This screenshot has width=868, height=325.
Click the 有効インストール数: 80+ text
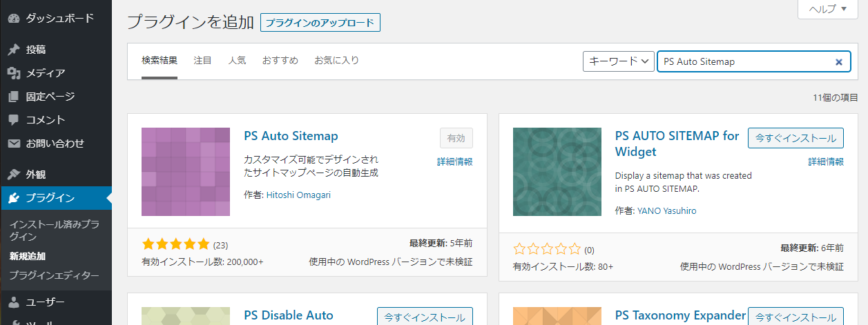(x=563, y=266)
